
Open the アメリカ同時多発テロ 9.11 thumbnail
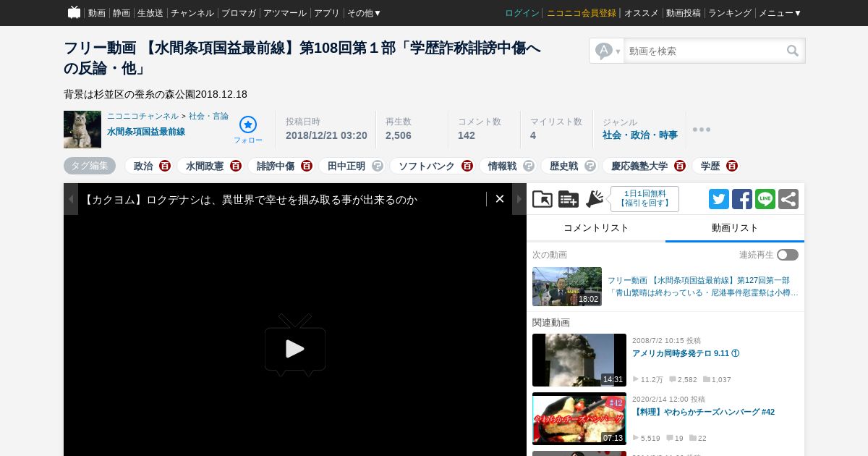tap(579, 360)
